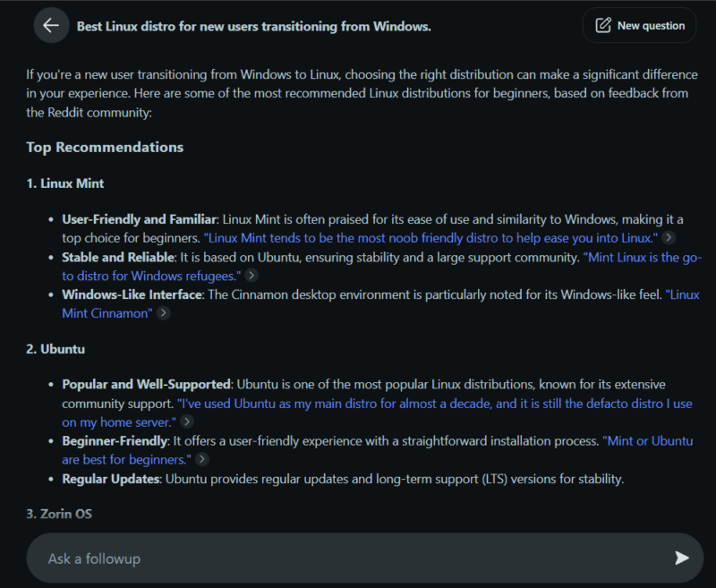Click the back arrow at top left
This screenshot has width=716, height=588.
click(x=51, y=25)
